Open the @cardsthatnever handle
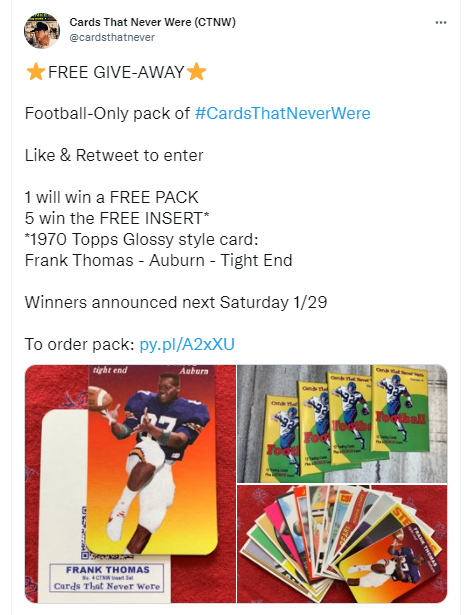The width and height of the screenshot is (469, 615). coord(112,37)
